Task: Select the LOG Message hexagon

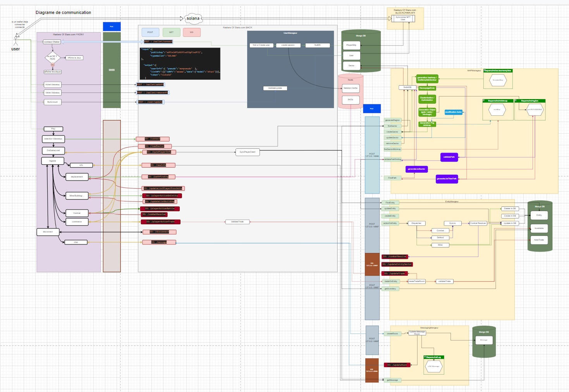Action: [x=433, y=366]
